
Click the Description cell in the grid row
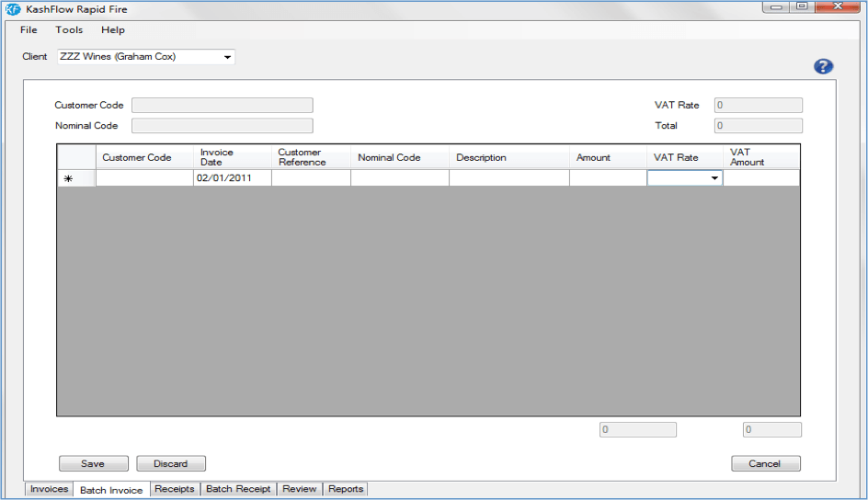click(508, 178)
